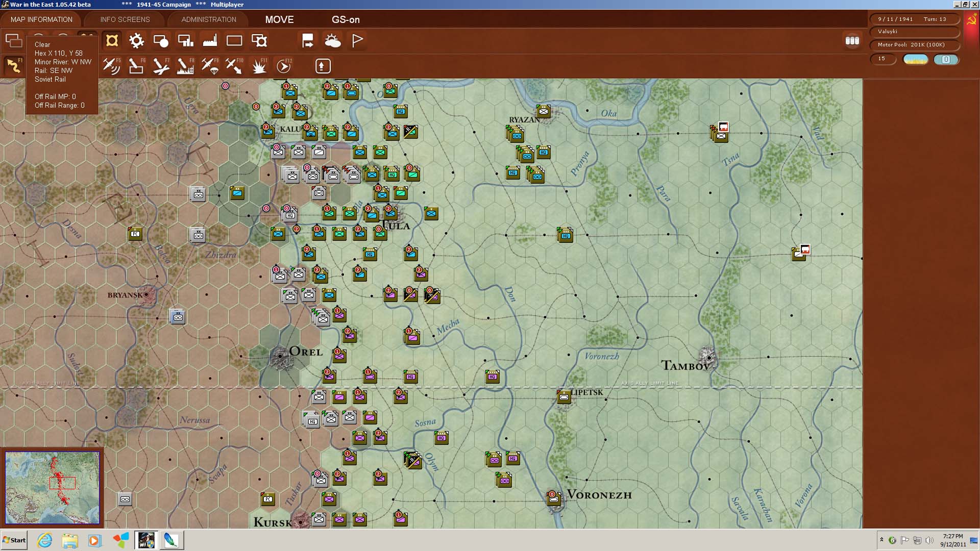Click the F12 end turn arrow icon

click(284, 66)
